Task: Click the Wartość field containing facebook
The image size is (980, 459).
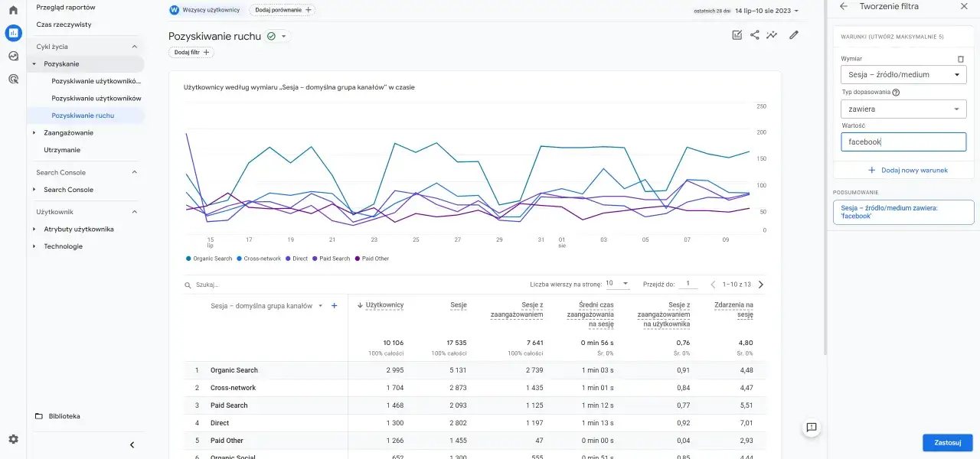Action: pyautogui.click(x=903, y=142)
